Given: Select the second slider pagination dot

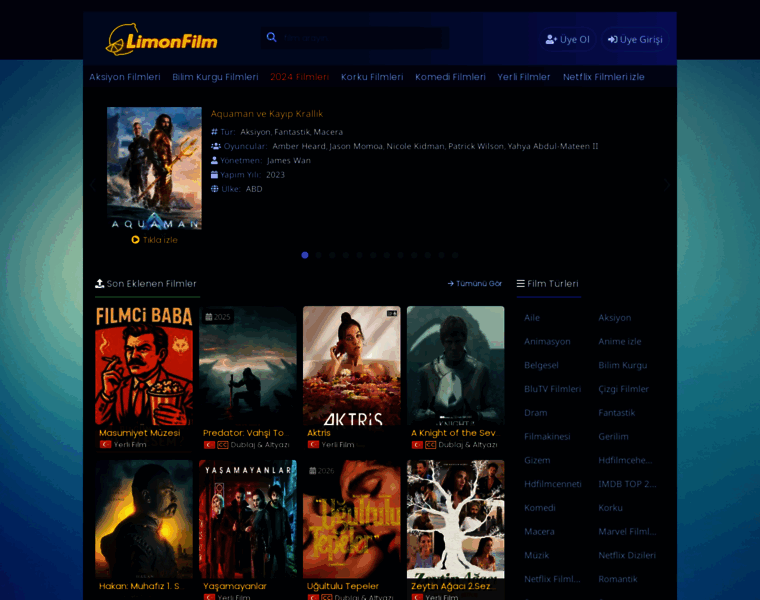Looking at the screenshot, I should click(x=318, y=255).
